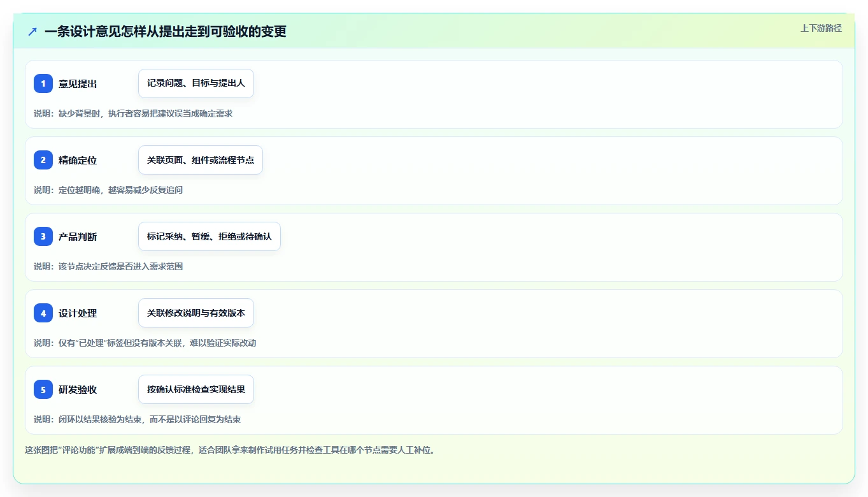868x497 pixels.
Task: Select the 记录问题、目标与提出人 chip
Action: pos(196,83)
